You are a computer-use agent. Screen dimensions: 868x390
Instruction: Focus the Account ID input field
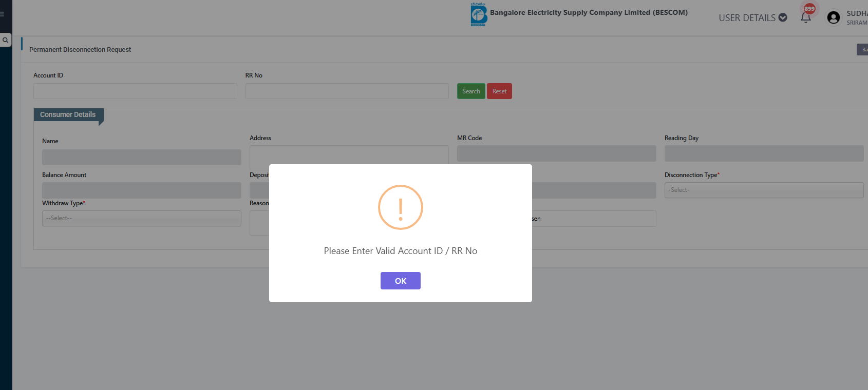tap(135, 91)
